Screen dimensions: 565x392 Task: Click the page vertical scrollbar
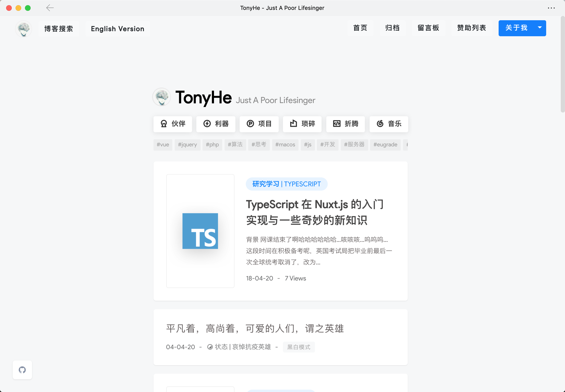click(x=562, y=64)
